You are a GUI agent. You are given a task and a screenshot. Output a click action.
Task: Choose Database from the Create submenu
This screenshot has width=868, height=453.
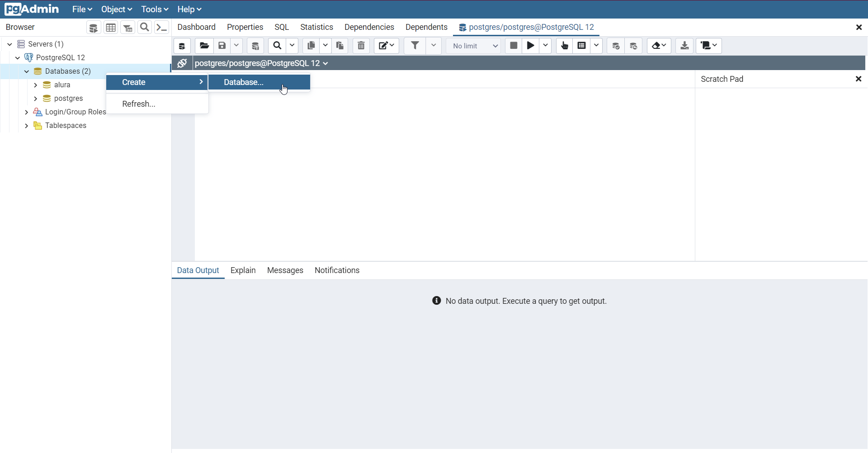click(243, 82)
